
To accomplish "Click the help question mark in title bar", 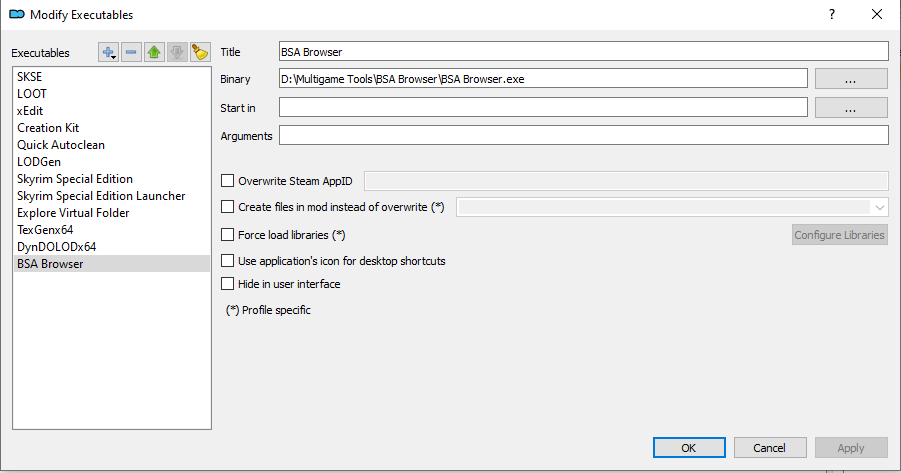I will tap(831, 14).
